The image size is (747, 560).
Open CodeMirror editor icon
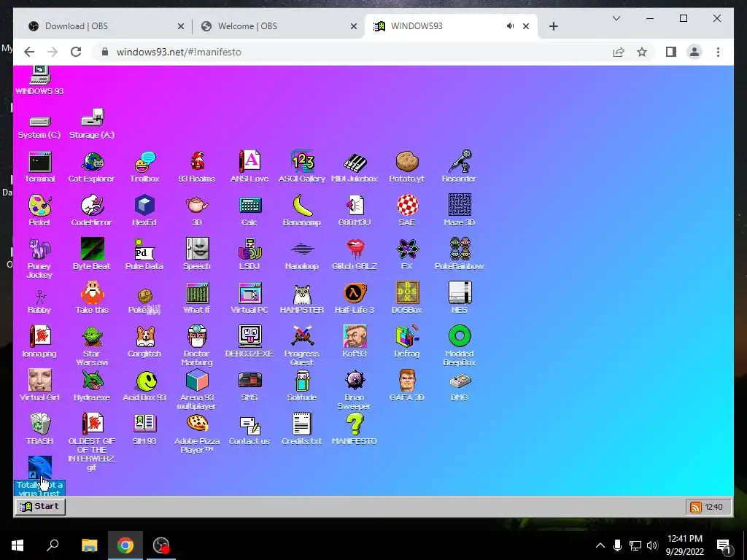tap(92, 211)
